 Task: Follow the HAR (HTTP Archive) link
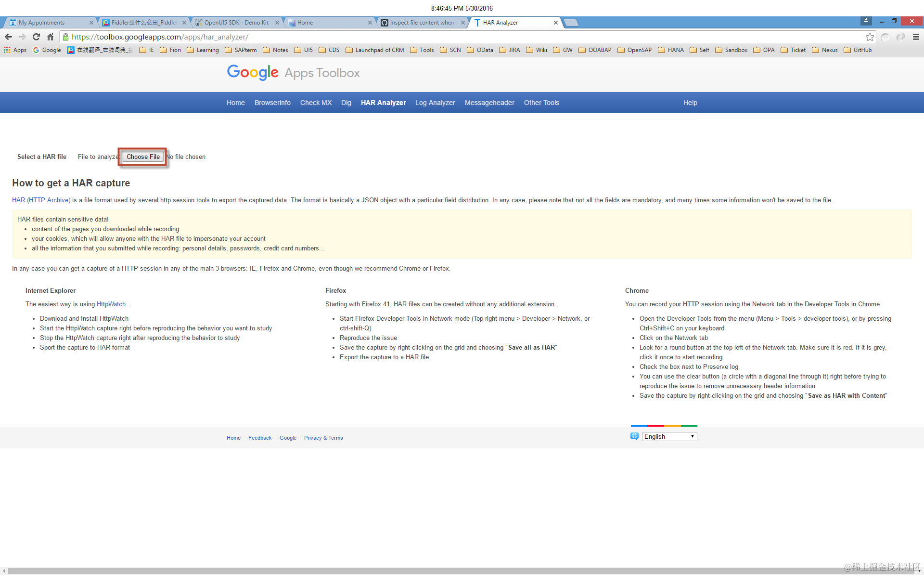[x=41, y=200]
